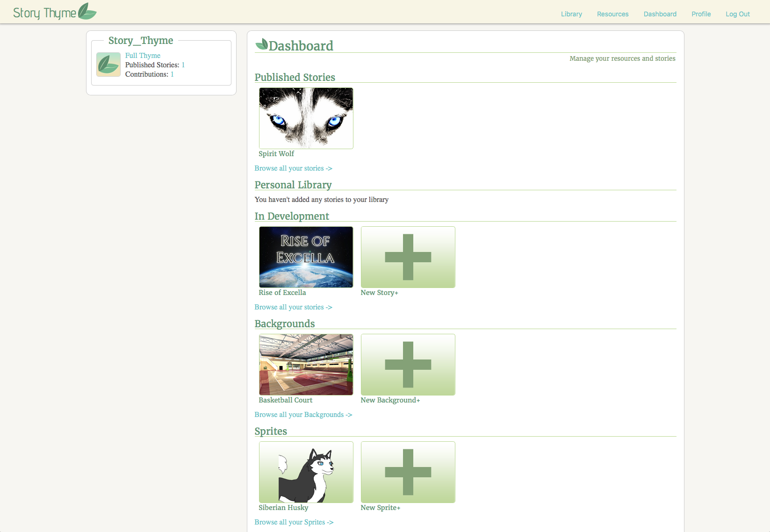Click the Personal Library section heading
The height and width of the screenshot is (532, 770).
tap(293, 185)
